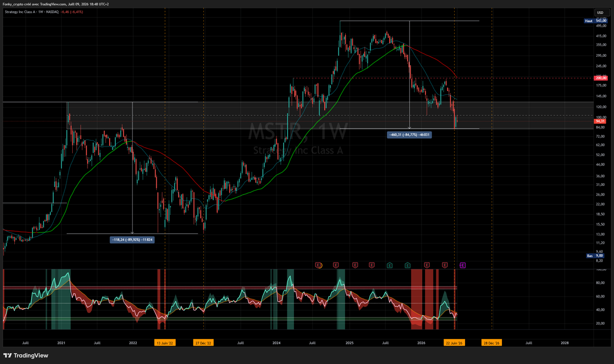The image size is (614, 364).
Task: Select the '28 Déc '26' date label
Action: click(492, 343)
